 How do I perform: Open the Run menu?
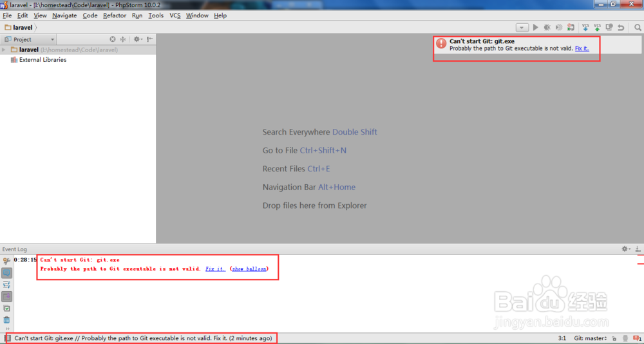click(x=137, y=15)
